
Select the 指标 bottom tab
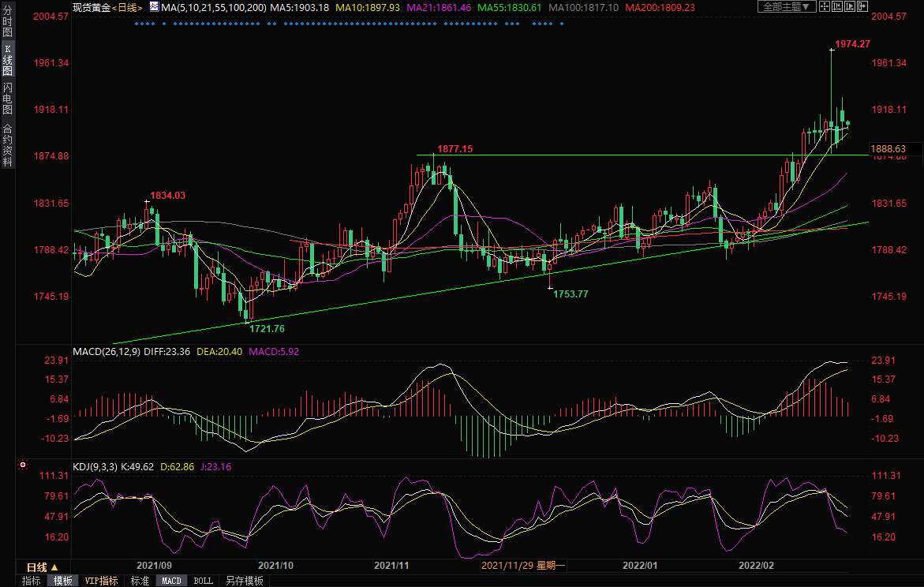(32, 581)
